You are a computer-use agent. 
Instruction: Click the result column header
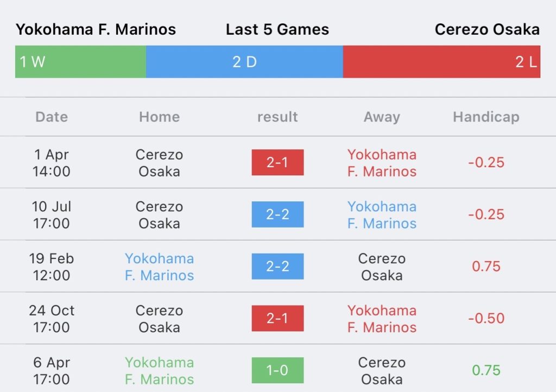click(277, 117)
